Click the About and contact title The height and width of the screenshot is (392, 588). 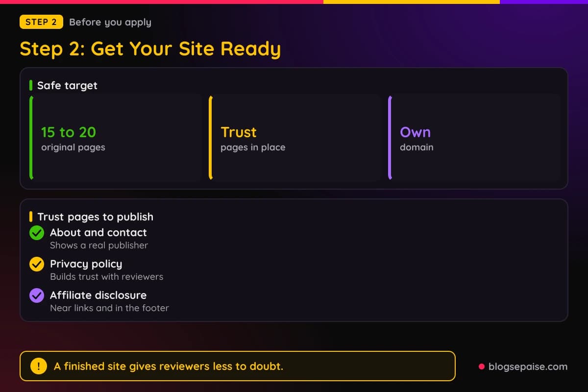(98, 232)
